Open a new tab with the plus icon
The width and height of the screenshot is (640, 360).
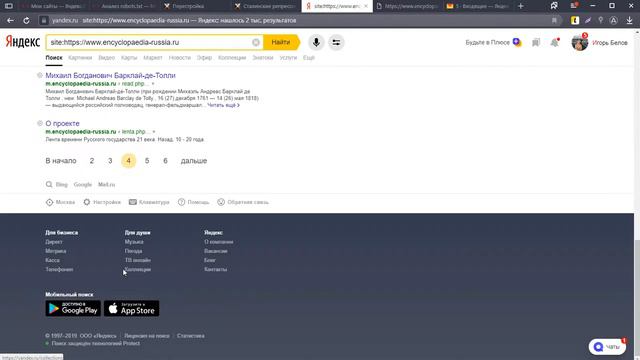[520, 6]
